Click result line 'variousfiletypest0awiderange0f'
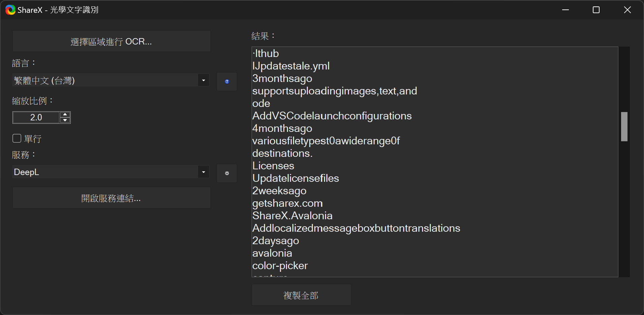Viewport: 644px width, 315px height. 326,141
